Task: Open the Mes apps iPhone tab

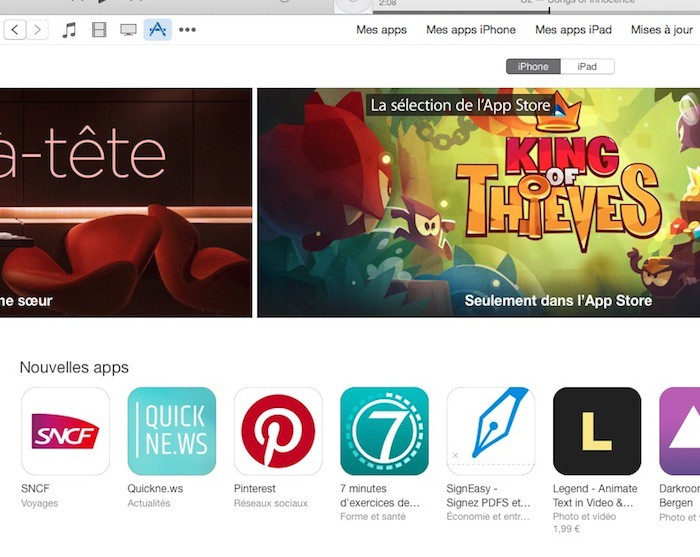Action: pos(471,30)
